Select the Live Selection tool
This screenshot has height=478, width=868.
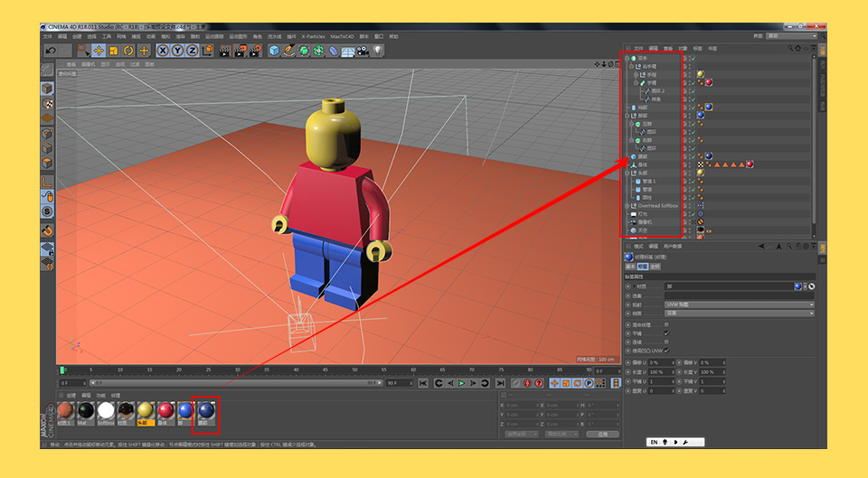[x=83, y=51]
